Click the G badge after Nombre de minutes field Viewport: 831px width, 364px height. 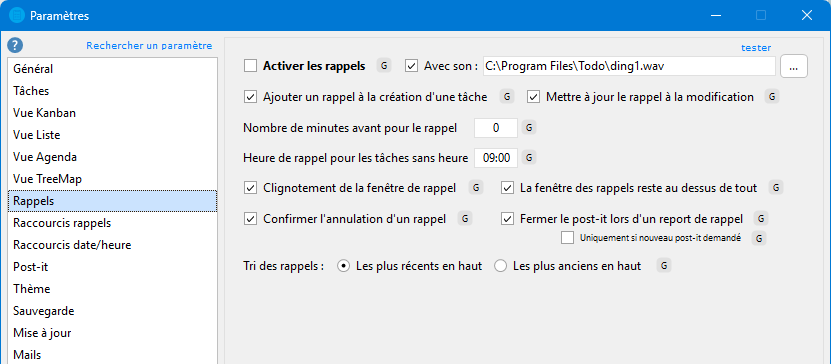coord(529,128)
